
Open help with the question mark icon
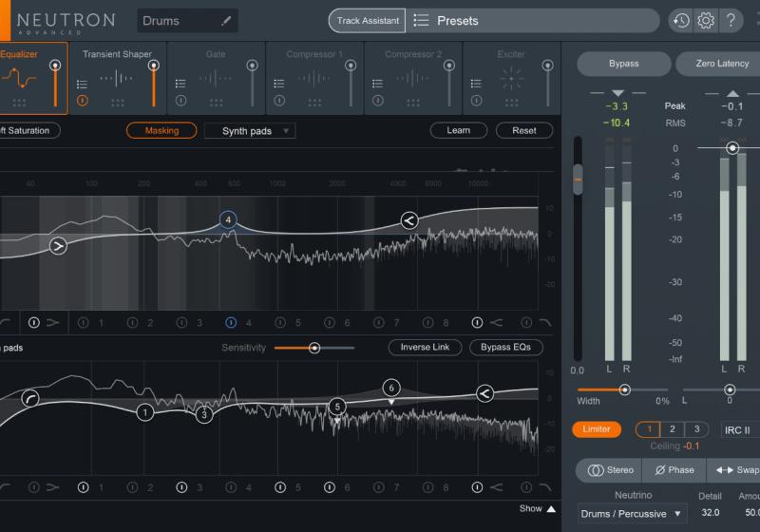coord(731,21)
